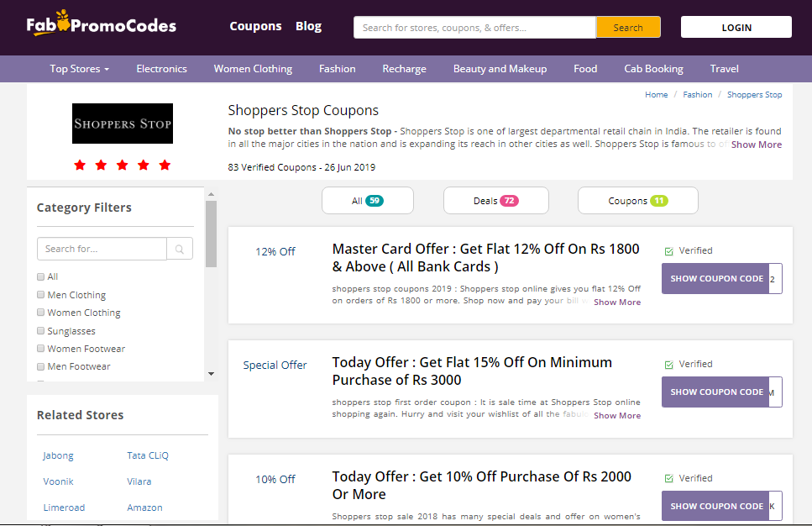This screenshot has height=526, width=812.
Task: Open the Blog top navigation link
Action: [x=309, y=26]
